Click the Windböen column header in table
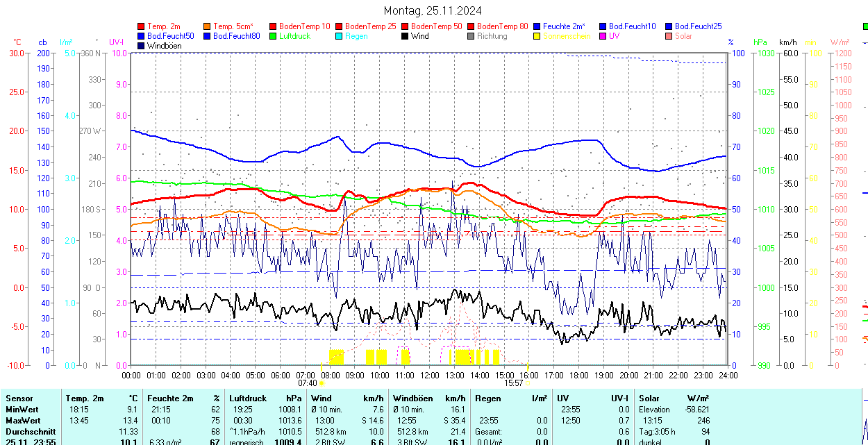The width and height of the screenshot is (868, 445). pyautogui.click(x=412, y=398)
